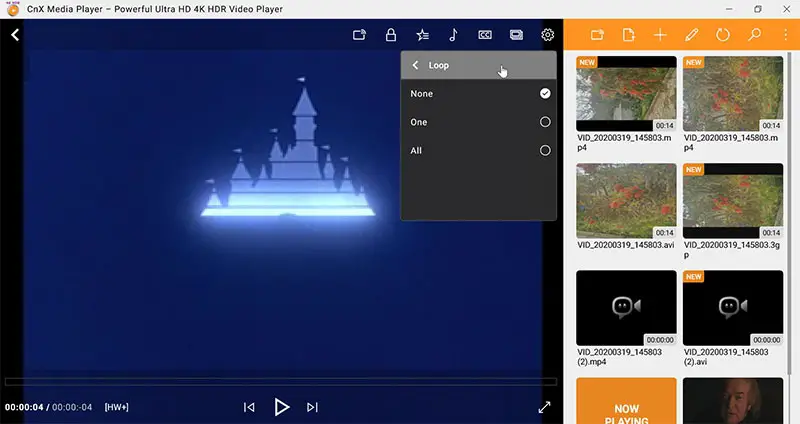Open audio track music note icon

[453, 35]
